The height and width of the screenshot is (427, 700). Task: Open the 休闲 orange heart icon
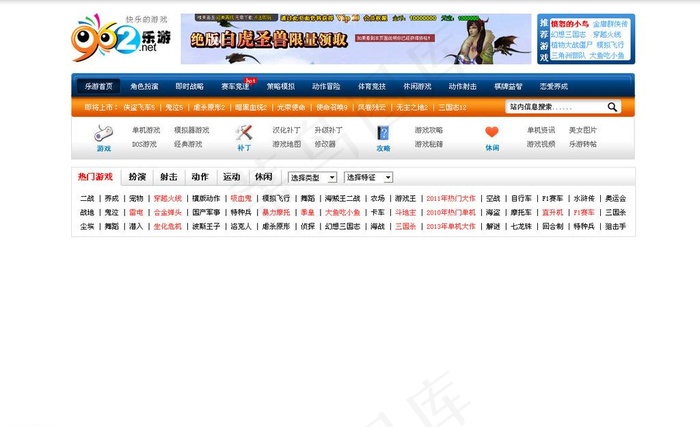point(492,132)
